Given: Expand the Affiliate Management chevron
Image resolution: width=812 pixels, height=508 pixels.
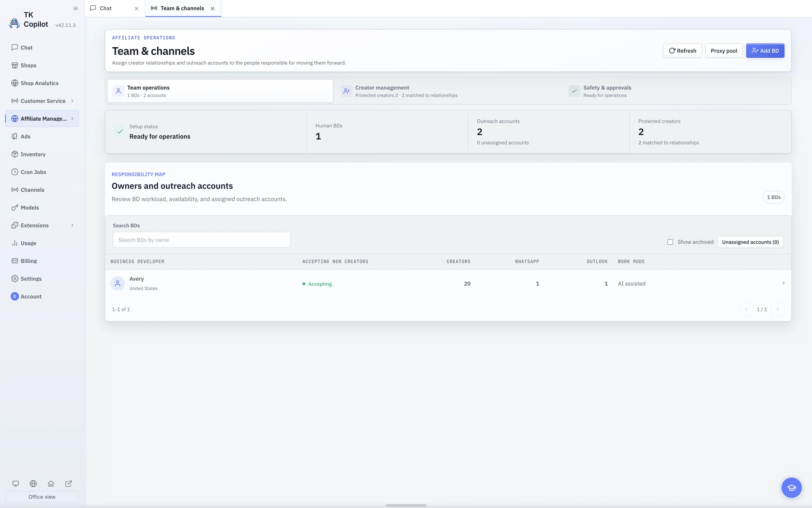Looking at the screenshot, I should (72, 119).
